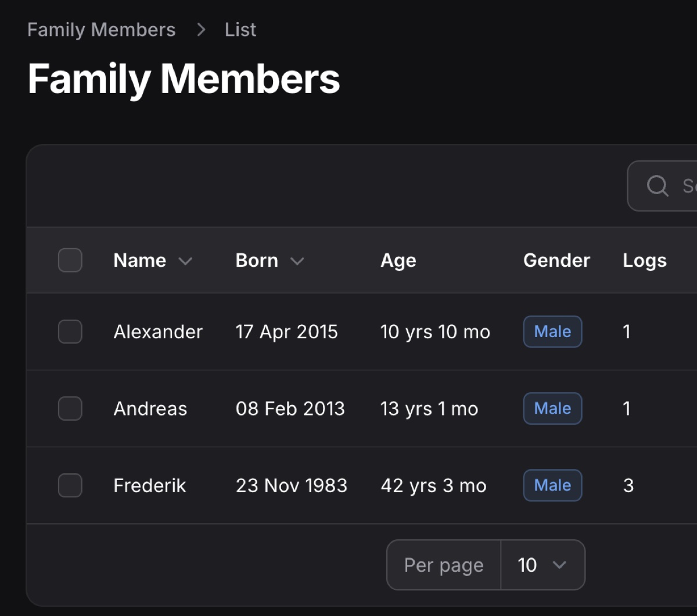Click the Male badge for Alexander
The width and height of the screenshot is (697, 616).
[x=552, y=331]
